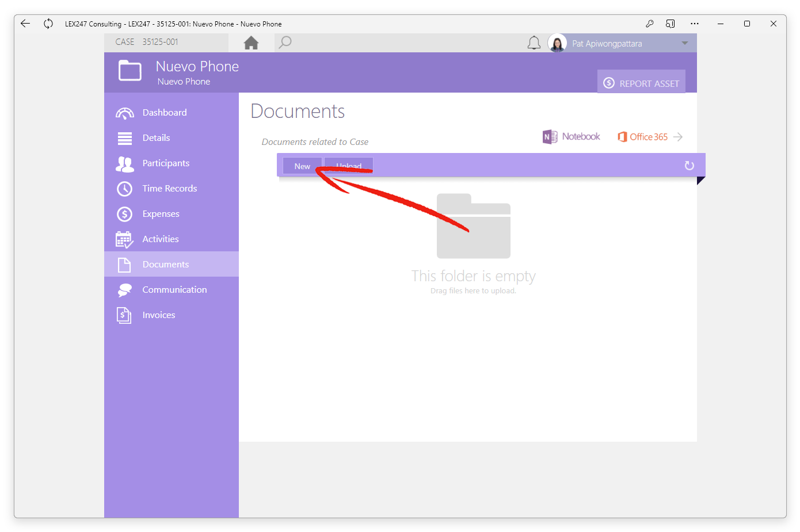This screenshot has width=800, height=532.
Task: Click the arrow next to Office 365
Action: tap(678, 137)
